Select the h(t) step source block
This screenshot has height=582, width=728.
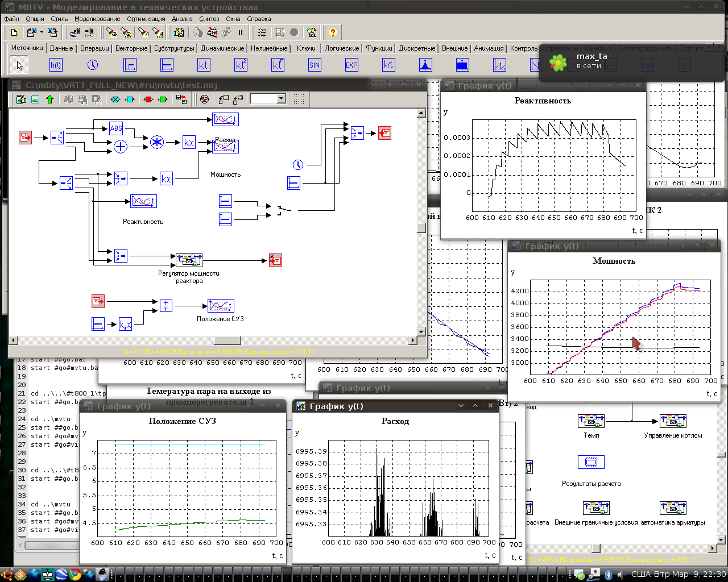(56, 65)
